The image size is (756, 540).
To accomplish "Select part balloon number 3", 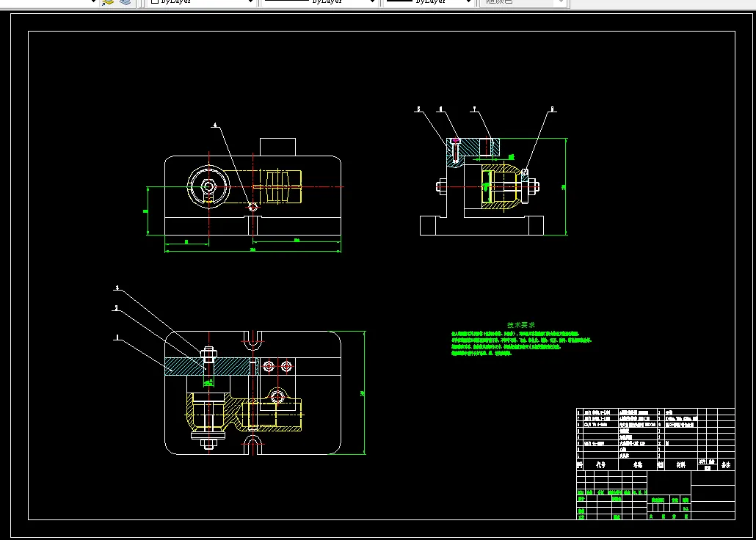I will pyautogui.click(x=117, y=288).
